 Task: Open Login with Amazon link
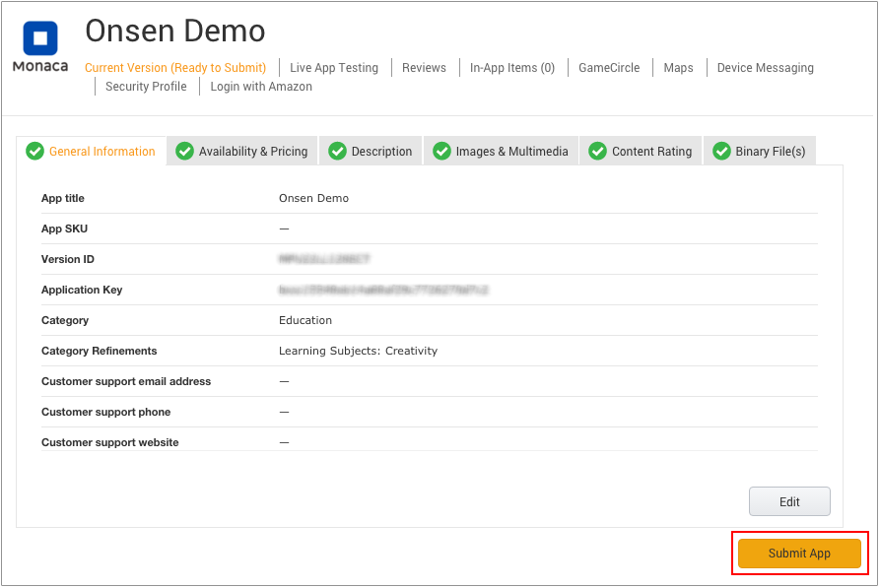[261, 87]
